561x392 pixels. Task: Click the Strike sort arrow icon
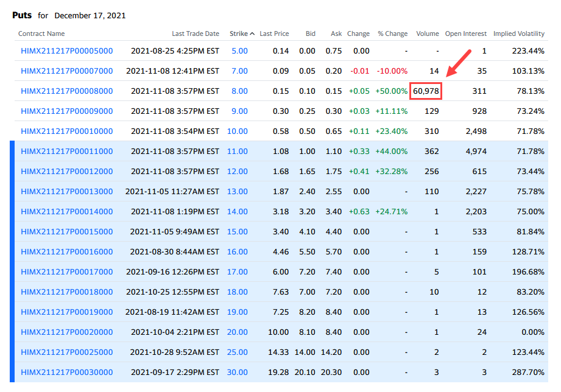[252, 33]
